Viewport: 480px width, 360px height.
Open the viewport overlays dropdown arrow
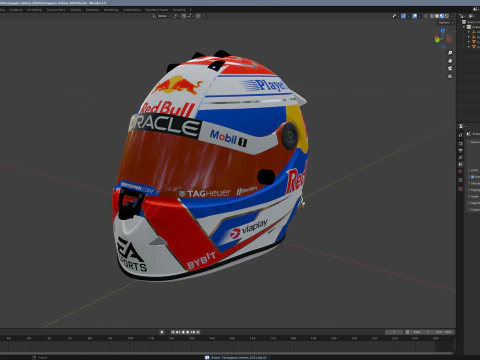(x=420, y=16)
